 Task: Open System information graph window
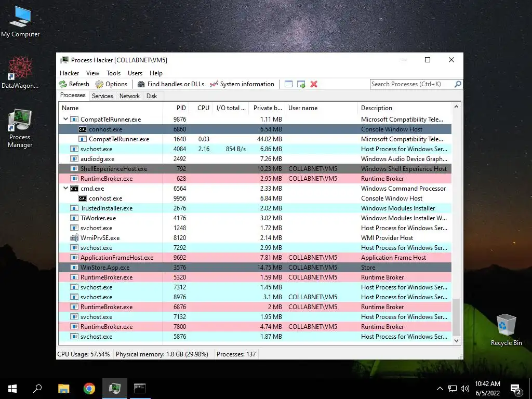point(242,84)
